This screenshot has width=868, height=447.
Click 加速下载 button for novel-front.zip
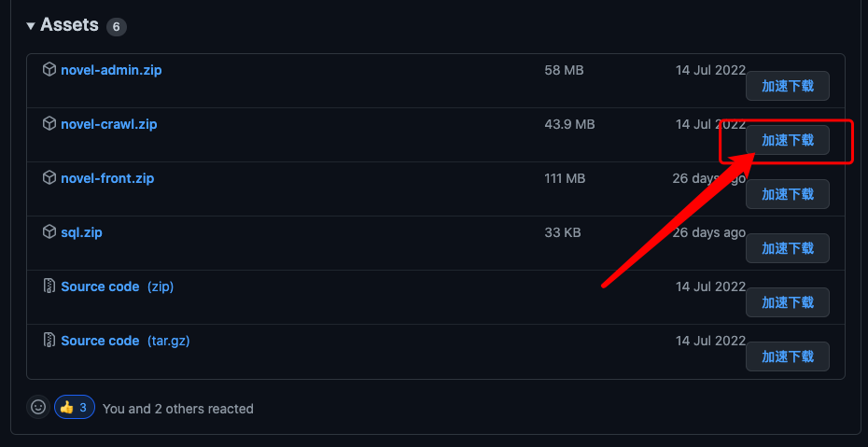(787, 194)
